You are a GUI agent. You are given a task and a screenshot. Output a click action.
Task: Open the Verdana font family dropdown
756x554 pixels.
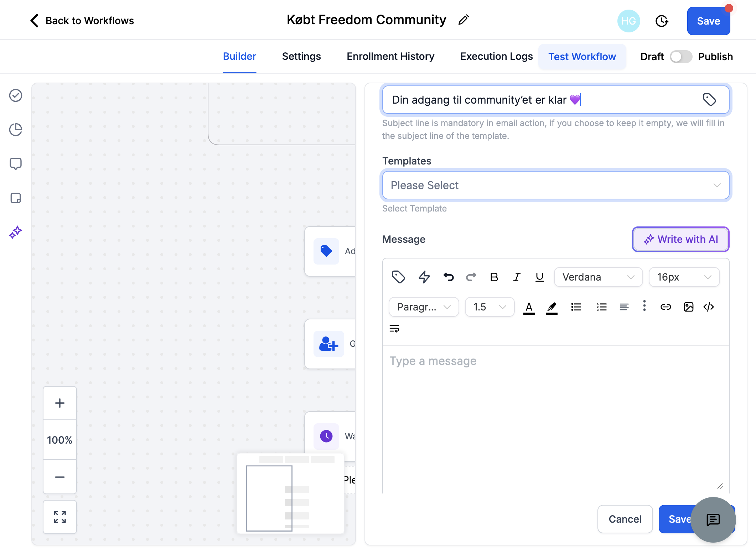[x=598, y=277]
